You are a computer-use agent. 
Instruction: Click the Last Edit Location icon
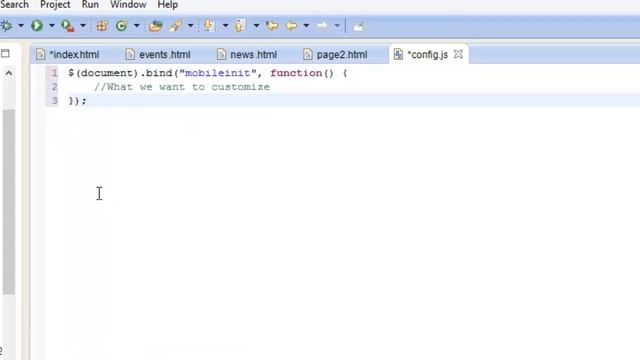(x=272, y=26)
